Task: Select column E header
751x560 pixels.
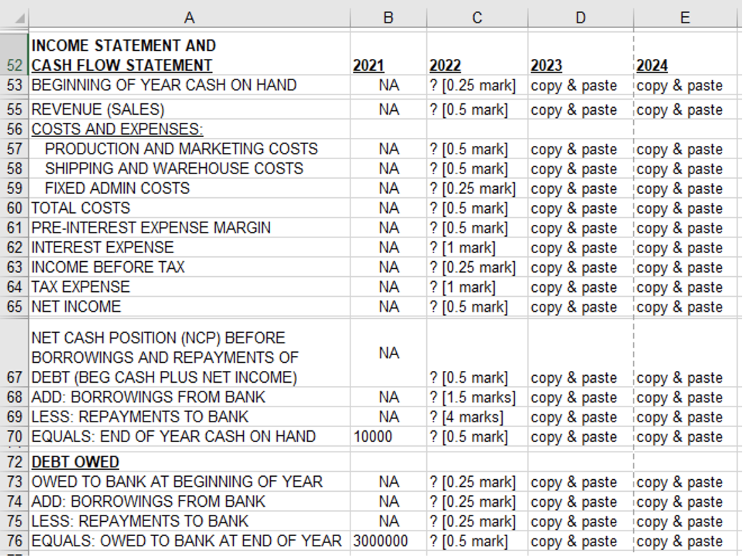Action: pos(685,18)
